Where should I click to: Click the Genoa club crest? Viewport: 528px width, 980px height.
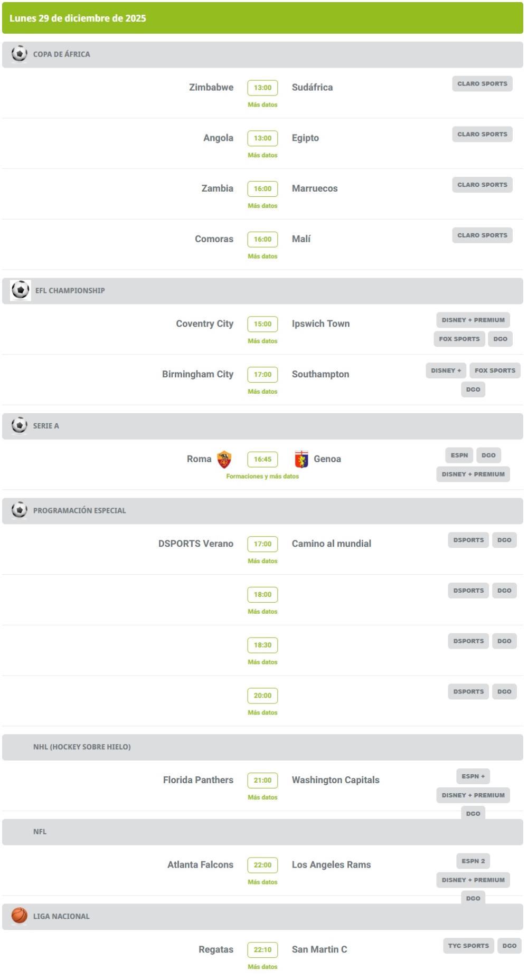pyautogui.click(x=301, y=459)
